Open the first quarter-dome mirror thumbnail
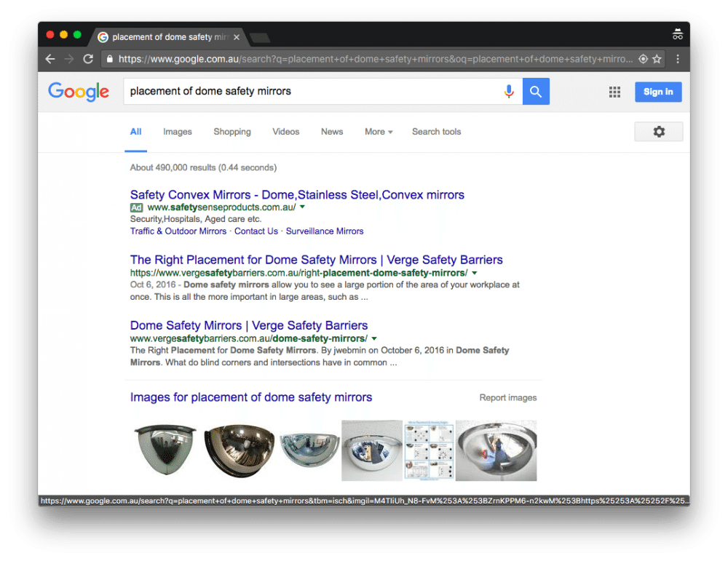This screenshot has width=728, height=561. click(165, 450)
